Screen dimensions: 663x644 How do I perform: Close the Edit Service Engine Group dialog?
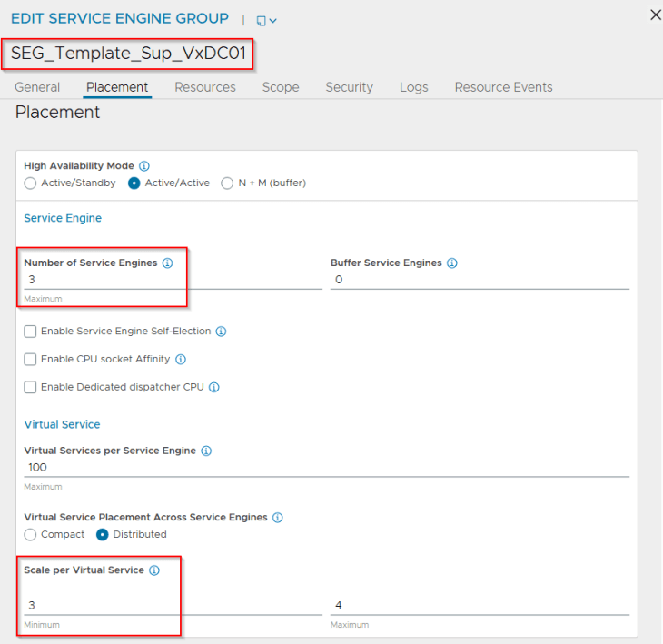pyautogui.click(x=656, y=15)
